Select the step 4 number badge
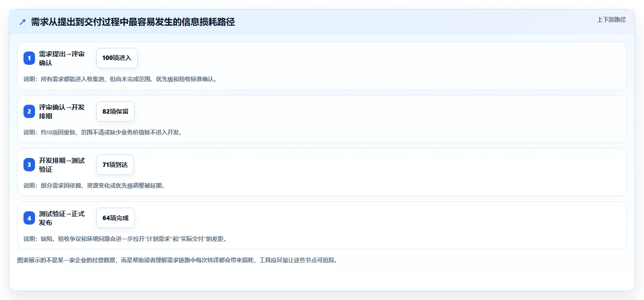This screenshot has width=644, height=300. tap(29, 218)
